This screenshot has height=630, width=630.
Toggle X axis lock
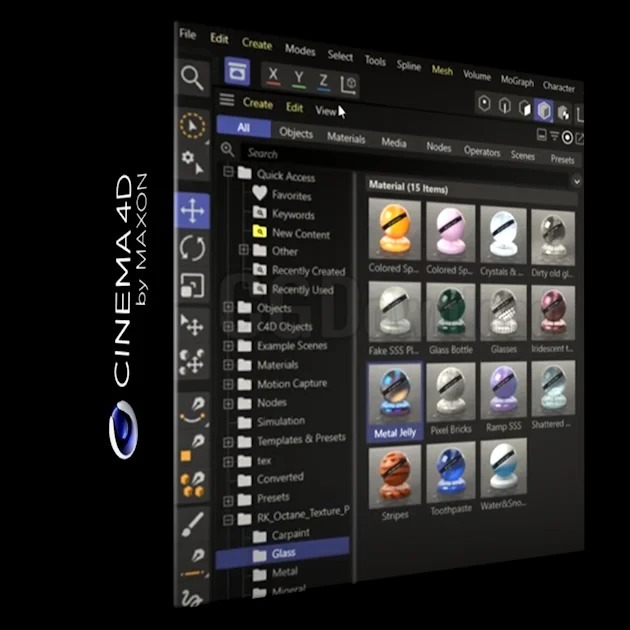click(273, 75)
